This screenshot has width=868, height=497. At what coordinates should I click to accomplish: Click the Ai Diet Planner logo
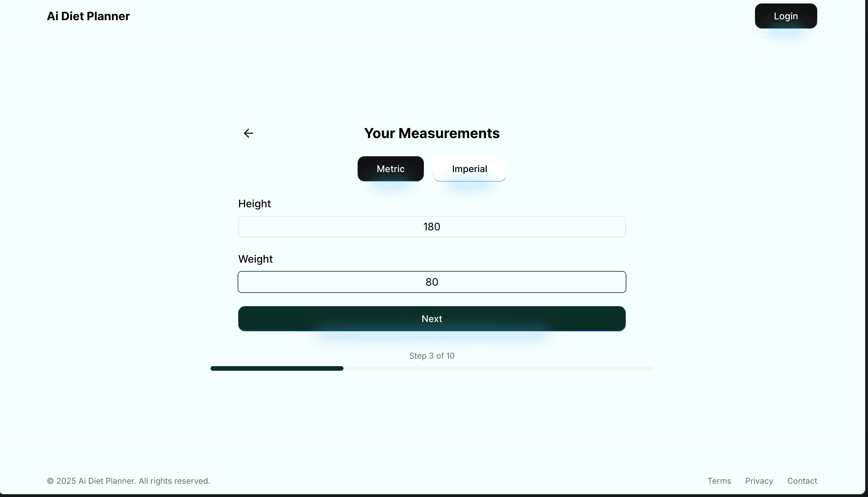point(88,16)
